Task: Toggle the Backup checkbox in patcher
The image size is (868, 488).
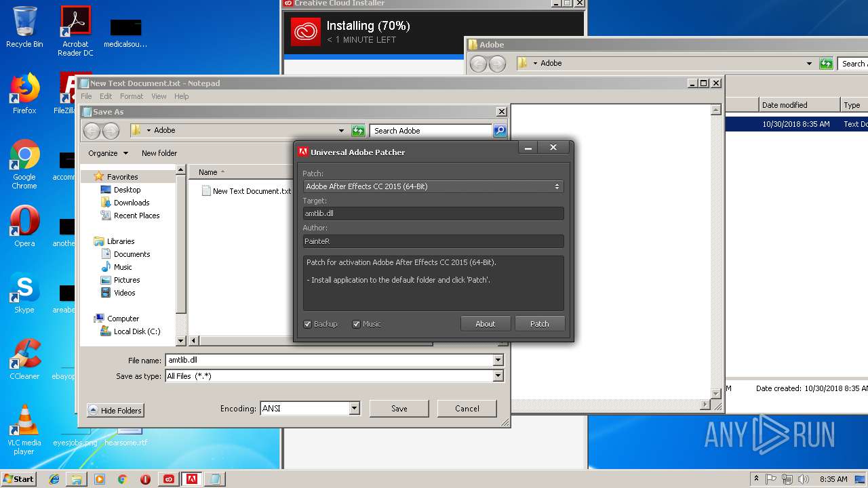Action: point(307,324)
